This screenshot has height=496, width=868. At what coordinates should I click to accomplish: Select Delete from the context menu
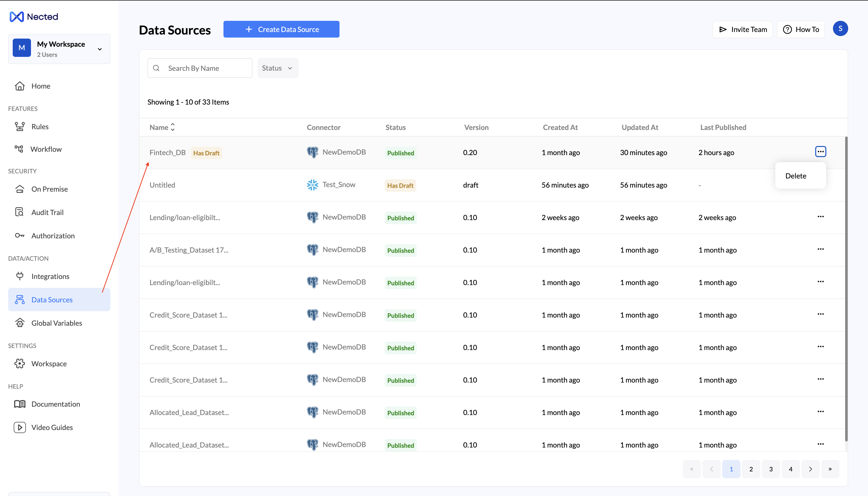(x=796, y=176)
